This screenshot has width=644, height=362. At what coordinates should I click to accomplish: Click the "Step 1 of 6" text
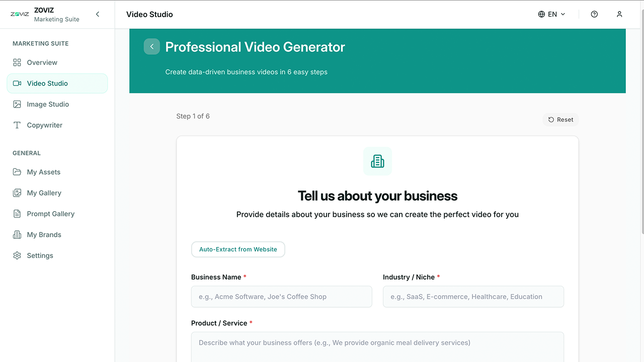[193, 116]
